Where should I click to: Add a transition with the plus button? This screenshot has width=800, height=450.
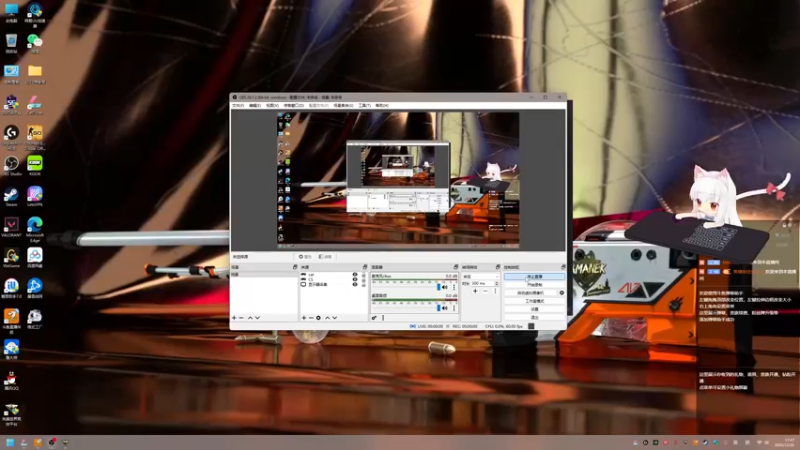tap(476, 291)
